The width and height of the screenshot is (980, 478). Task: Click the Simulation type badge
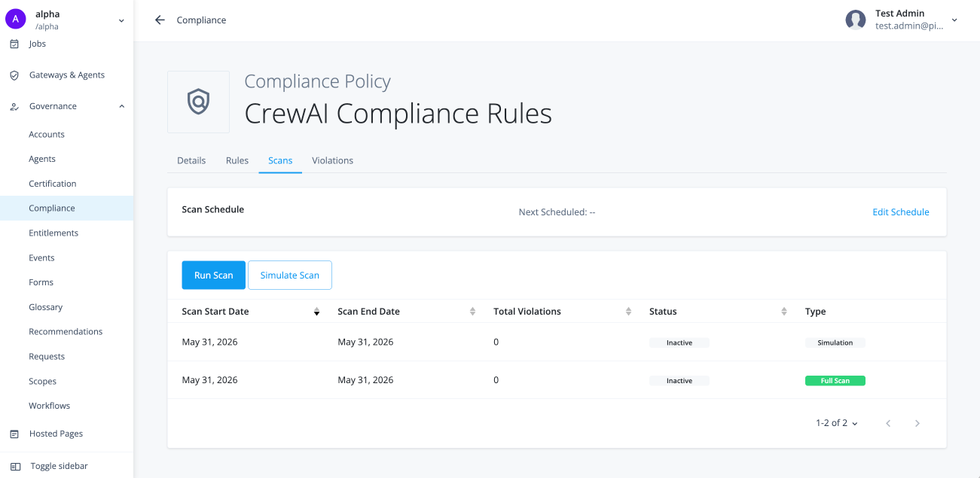(835, 343)
